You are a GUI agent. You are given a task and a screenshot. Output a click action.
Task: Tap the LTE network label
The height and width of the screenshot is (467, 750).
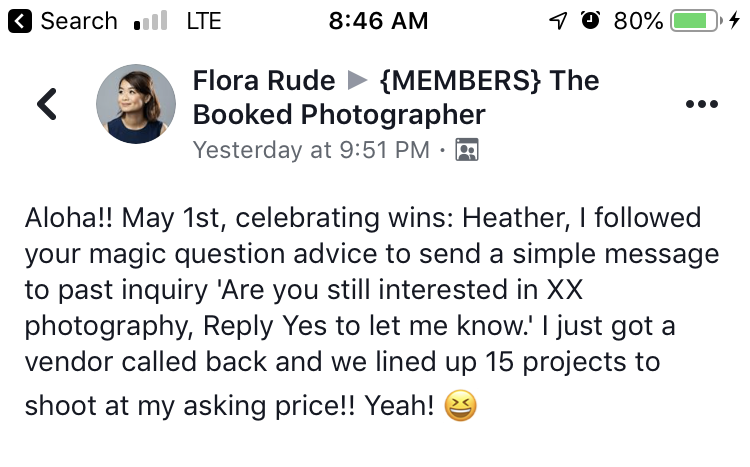[204, 21]
